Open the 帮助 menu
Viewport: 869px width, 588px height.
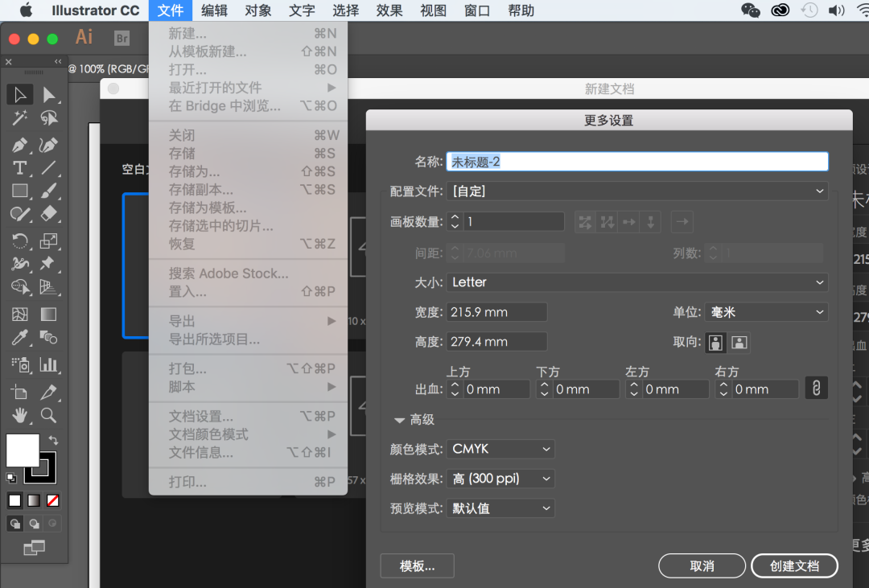(521, 10)
